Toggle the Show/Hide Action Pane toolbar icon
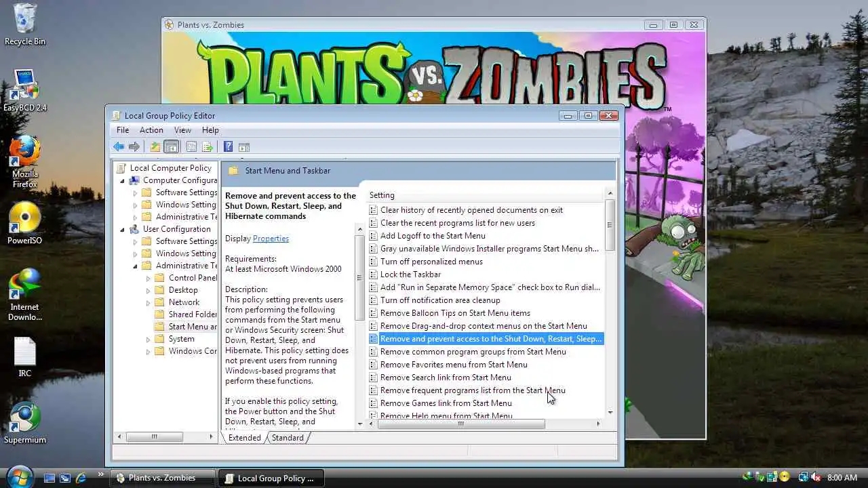This screenshot has width=868, height=488. (x=244, y=146)
